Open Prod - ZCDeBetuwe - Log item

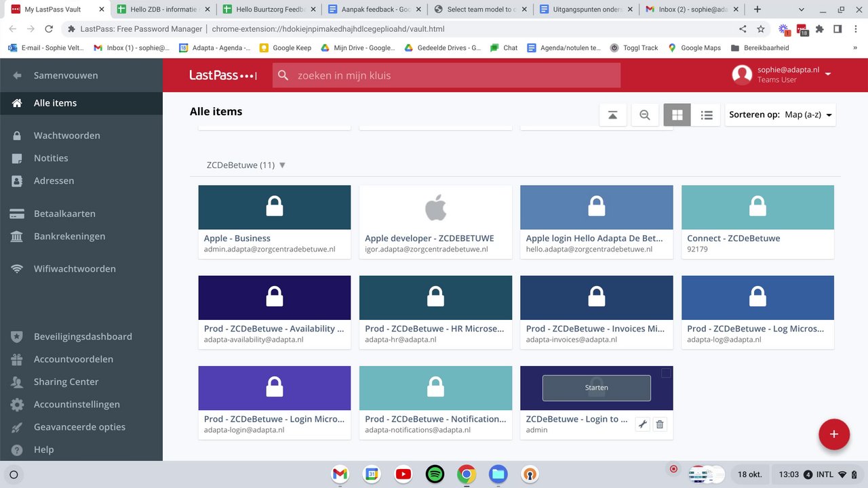tap(757, 312)
